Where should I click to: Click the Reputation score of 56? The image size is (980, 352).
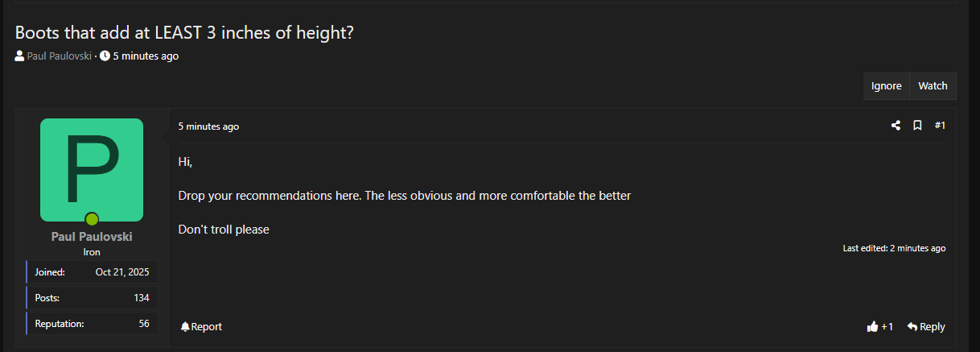point(143,324)
